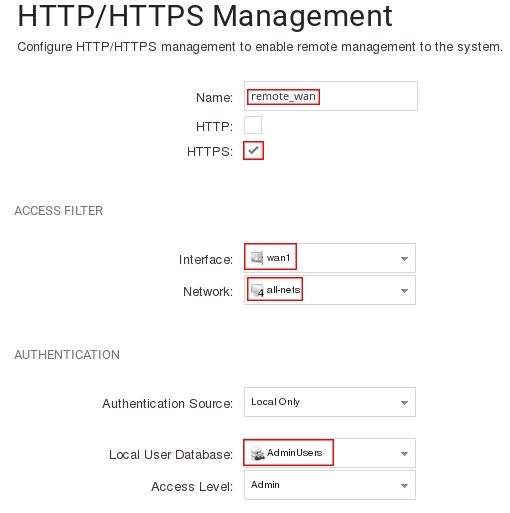Click the AUTHENTICATION section heading
510x513 pixels.
pyautogui.click(x=67, y=355)
